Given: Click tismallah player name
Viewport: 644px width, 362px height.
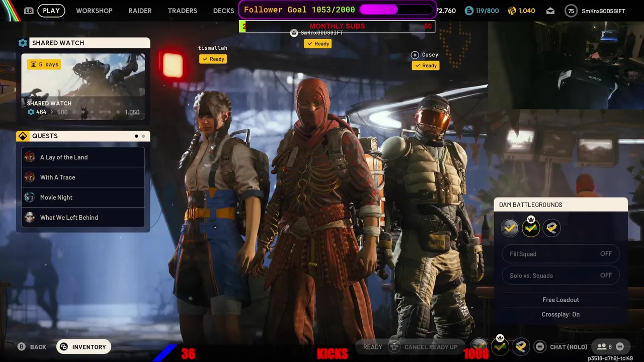Looking at the screenshot, I should point(212,48).
